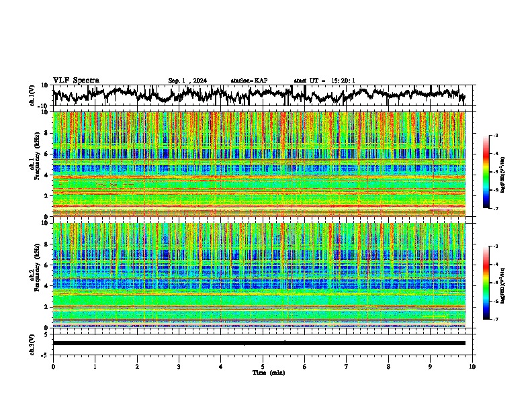Click the ch.1 color scale bar
The width and height of the screenshot is (532, 411).
pyautogui.click(x=486, y=172)
